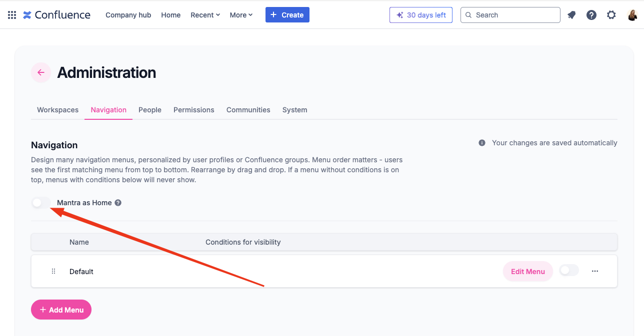Viewport: 644px width, 336px height.
Task: Click inside the Search field
Action: click(510, 15)
